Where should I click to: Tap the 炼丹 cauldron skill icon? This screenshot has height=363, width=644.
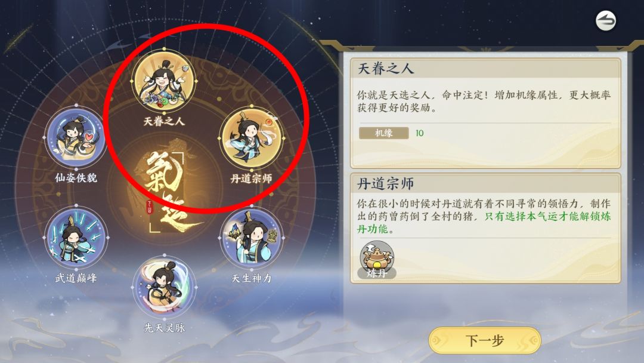pyautogui.click(x=377, y=260)
